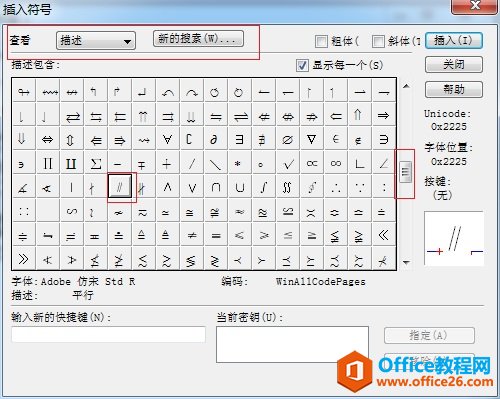The width and height of the screenshot is (500, 399).
Task: Close the 插入符号 dialog window
Action: [x=474, y=6]
